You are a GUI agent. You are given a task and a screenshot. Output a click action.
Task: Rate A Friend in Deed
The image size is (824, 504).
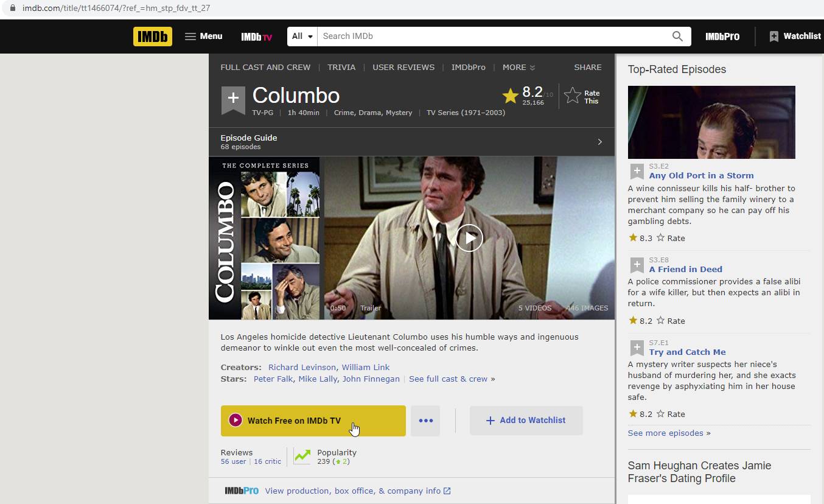[671, 321]
